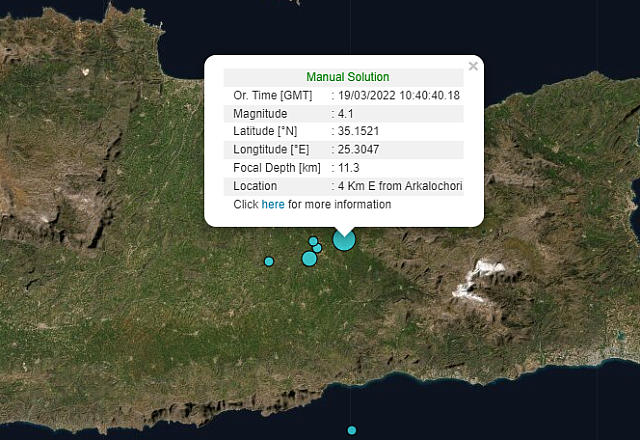This screenshot has height=440, width=640.
Task: Click the 'Magnitude' row label
Action: tap(260, 113)
